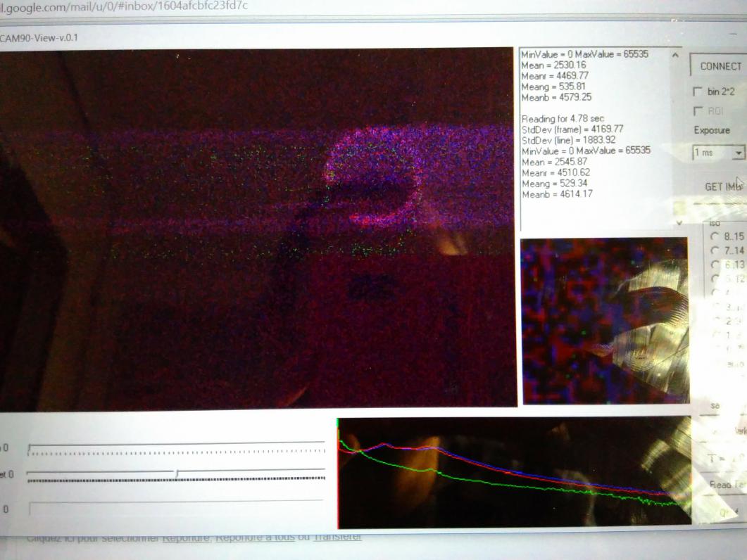
Task: Click the top slider track with tick marks
Action: pyautogui.click(x=176, y=450)
